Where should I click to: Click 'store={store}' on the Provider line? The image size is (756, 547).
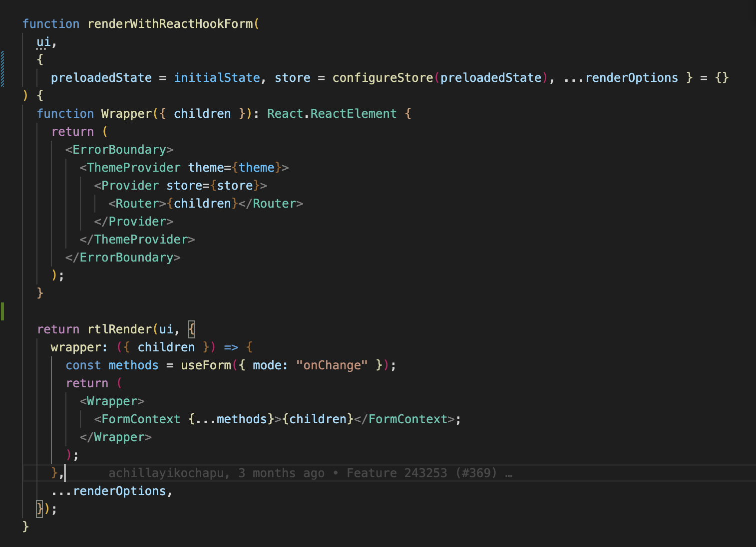click(x=213, y=186)
